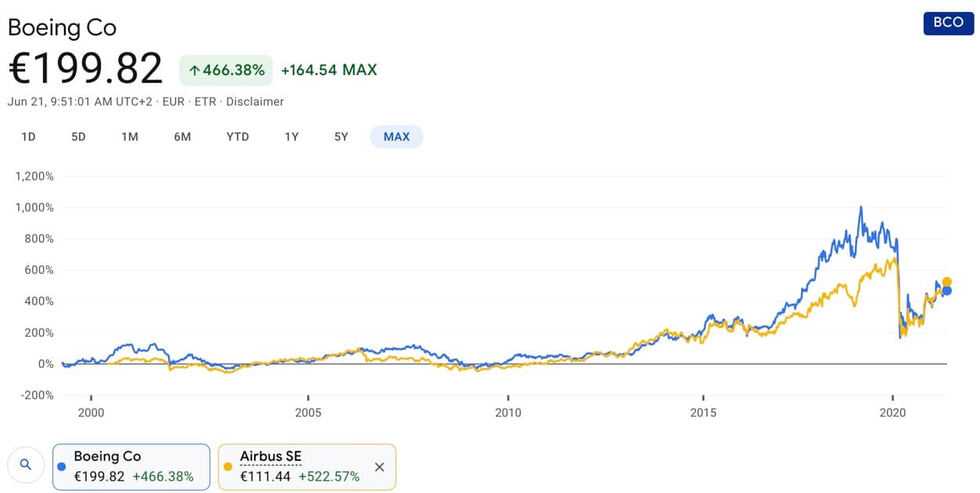Select the 1D time range tab
The image size is (980, 493).
click(x=28, y=137)
